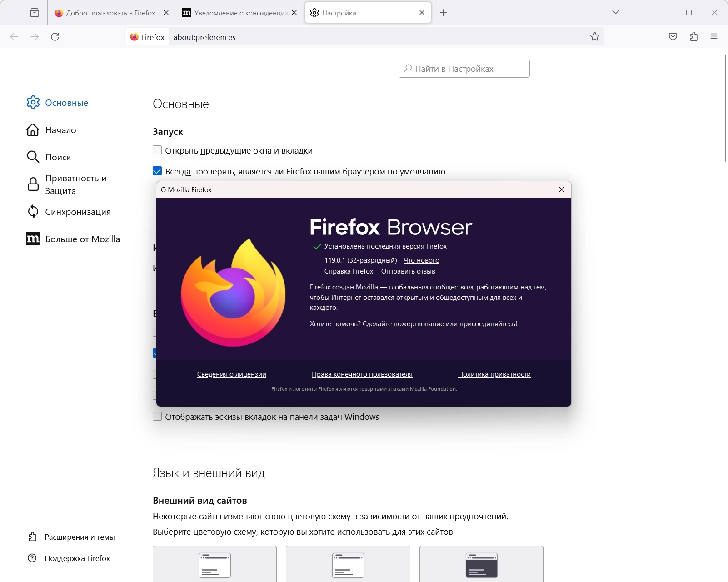The width and height of the screenshot is (728, 582).
Task: Open the глобальным сообществом link
Action: point(431,287)
